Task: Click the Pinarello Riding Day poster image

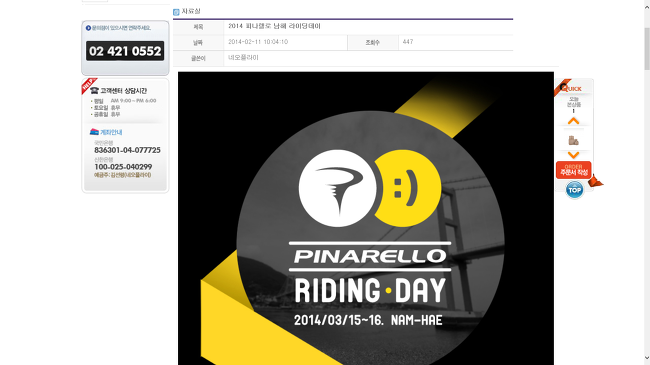Action: click(x=366, y=218)
